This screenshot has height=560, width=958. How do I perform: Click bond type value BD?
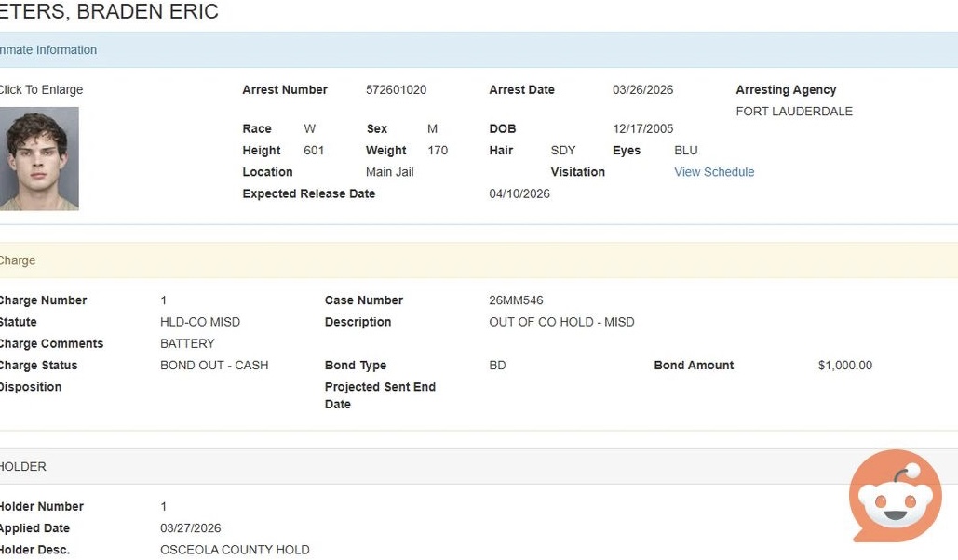point(497,366)
